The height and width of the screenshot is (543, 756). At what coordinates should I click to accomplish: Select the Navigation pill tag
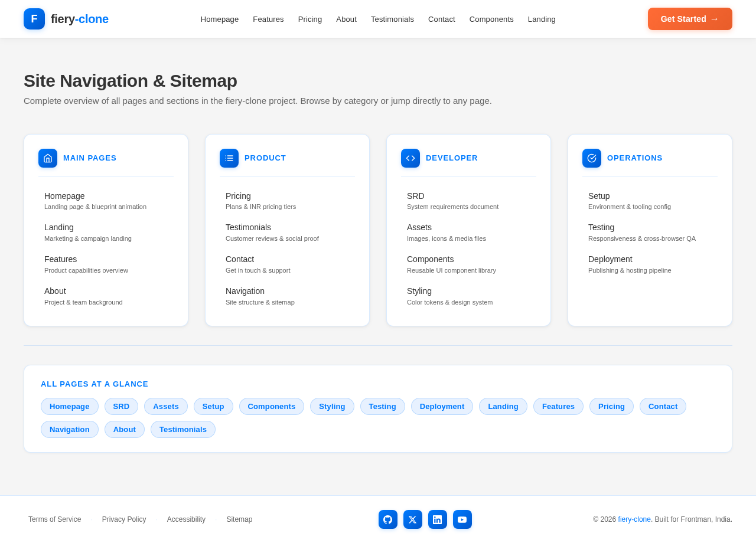pos(70,430)
